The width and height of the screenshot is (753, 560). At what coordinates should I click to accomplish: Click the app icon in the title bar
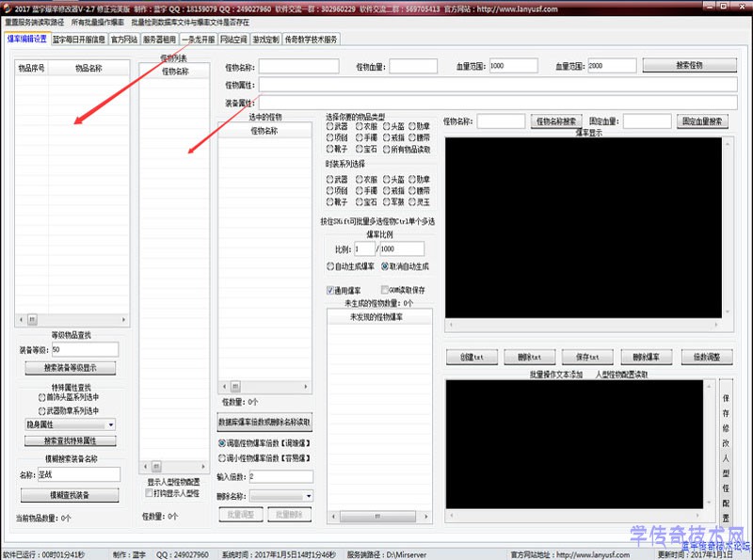point(8,8)
